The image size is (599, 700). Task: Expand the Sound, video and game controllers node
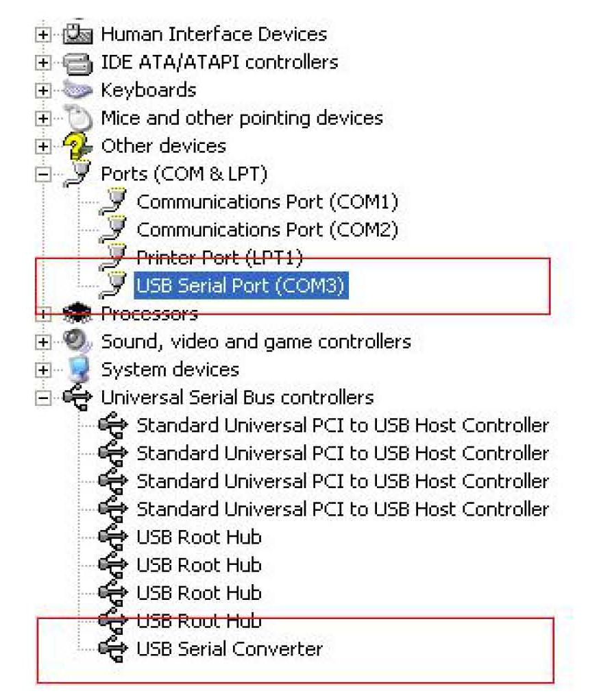43,342
